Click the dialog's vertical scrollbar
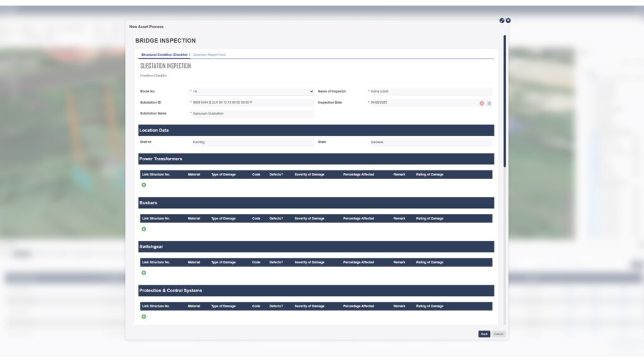 [504, 101]
